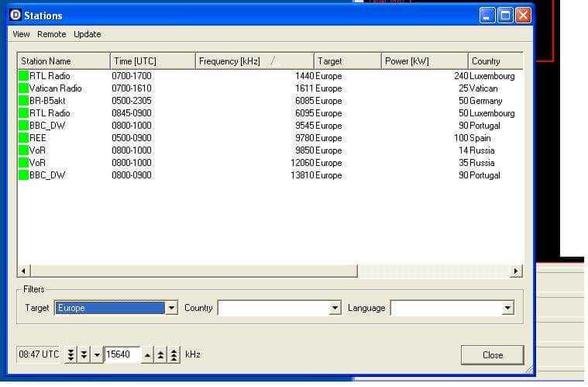Click the 0845-0900 time cell

pyautogui.click(x=132, y=113)
